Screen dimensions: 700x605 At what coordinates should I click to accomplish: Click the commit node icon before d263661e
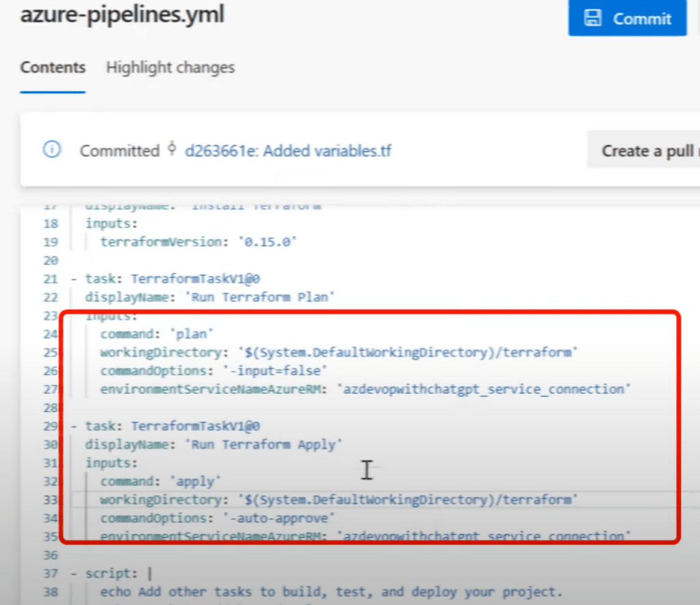click(x=172, y=150)
